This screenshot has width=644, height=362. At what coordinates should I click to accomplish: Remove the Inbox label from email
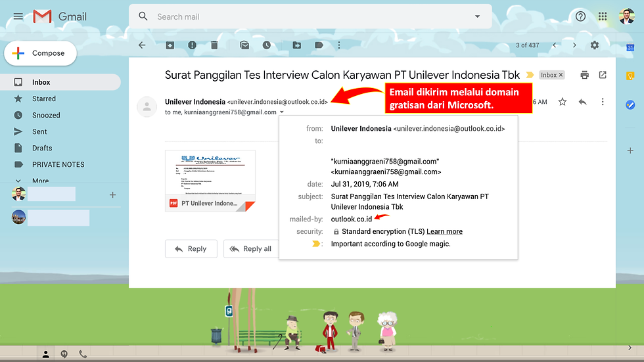[561, 75]
